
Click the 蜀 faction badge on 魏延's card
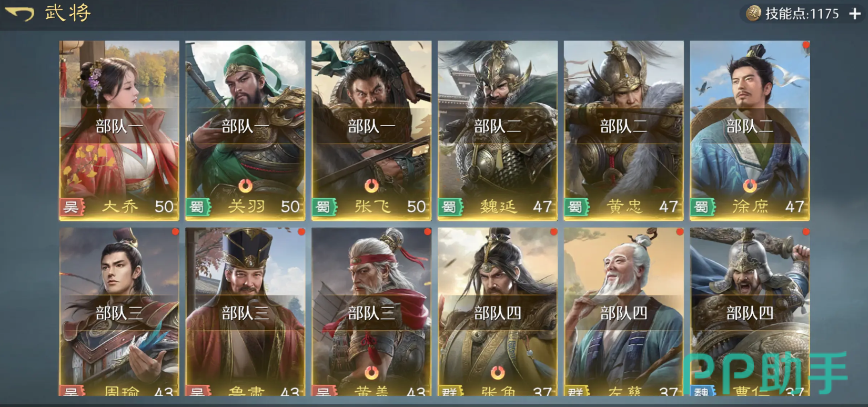pyautogui.click(x=450, y=207)
